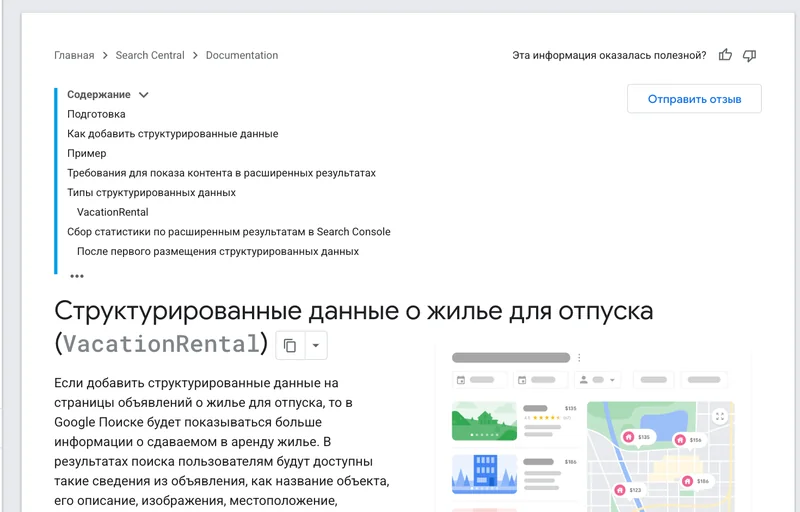Expand table of contents three-dots ellipsis
The height and width of the screenshot is (512, 800).
(77, 276)
